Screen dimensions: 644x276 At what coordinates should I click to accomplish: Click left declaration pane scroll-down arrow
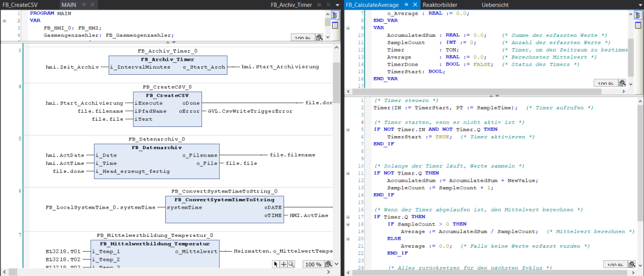point(327,37)
